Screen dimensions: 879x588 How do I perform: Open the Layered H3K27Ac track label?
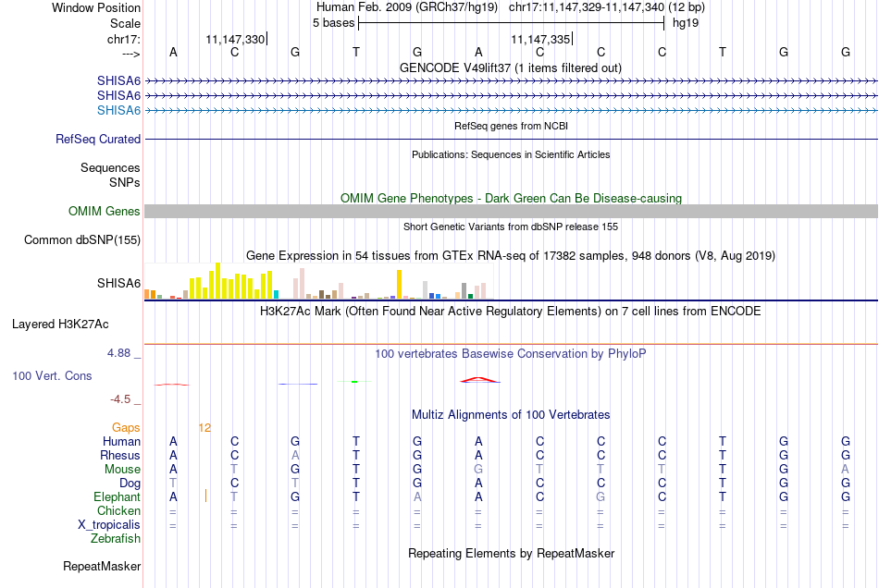[x=60, y=324]
